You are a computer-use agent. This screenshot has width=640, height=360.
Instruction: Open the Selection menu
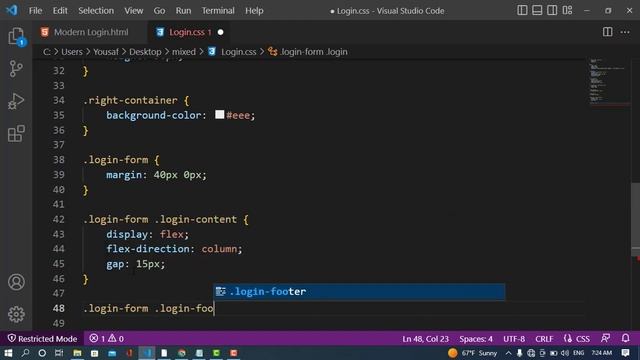[x=96, y=11]
